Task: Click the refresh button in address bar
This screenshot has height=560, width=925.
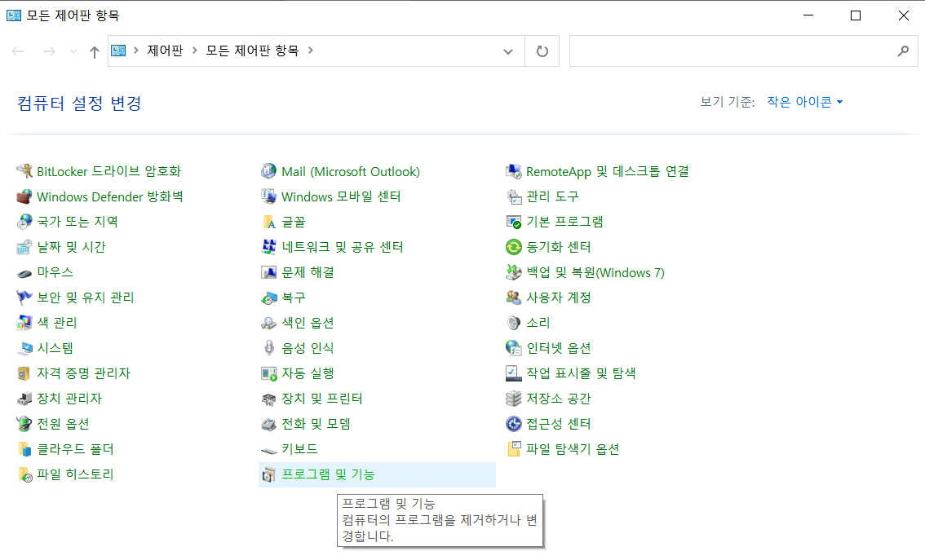Action: click(x=543, y=51)
